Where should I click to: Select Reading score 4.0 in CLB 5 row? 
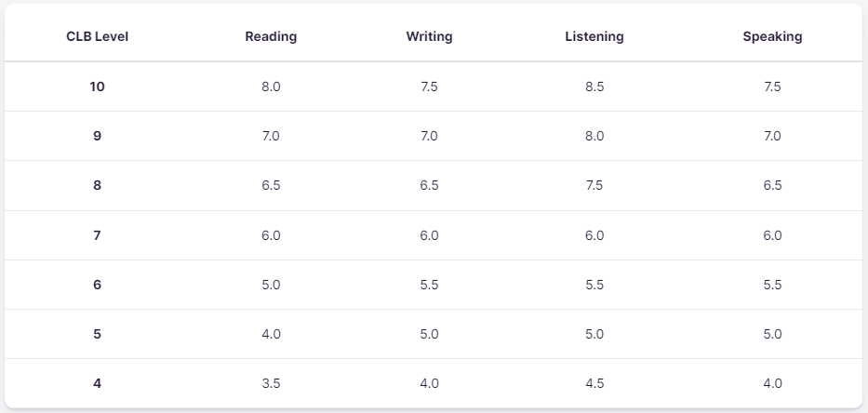[x=271, y=334]
